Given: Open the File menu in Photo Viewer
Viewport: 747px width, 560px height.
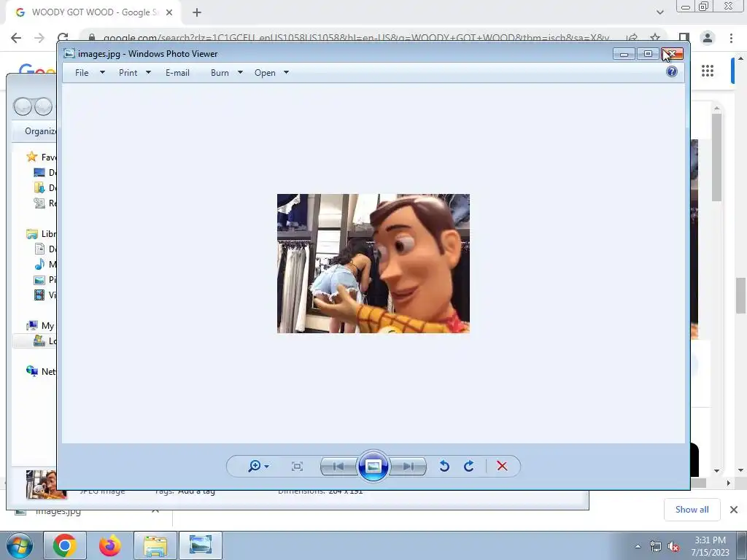Looking at the screenshot, I should coord(82,73).
